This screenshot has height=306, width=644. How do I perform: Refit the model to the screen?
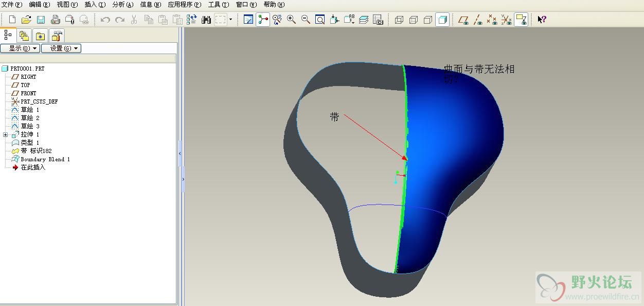click(320, 20)
